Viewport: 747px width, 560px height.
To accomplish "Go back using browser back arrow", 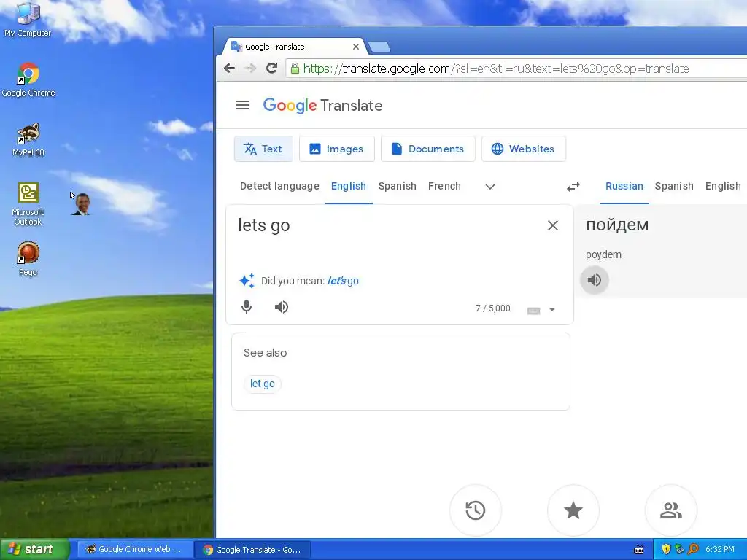I will [229, 69].
